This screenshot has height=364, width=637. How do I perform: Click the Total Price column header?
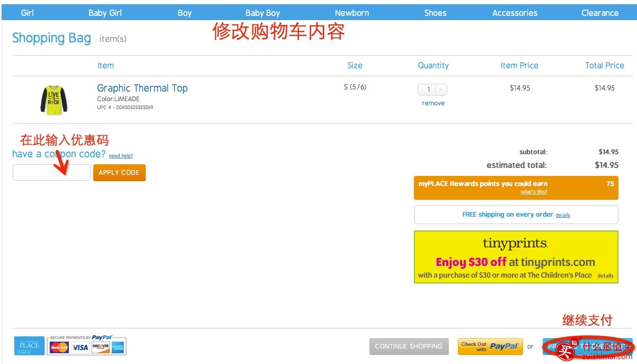click(605, 66)
